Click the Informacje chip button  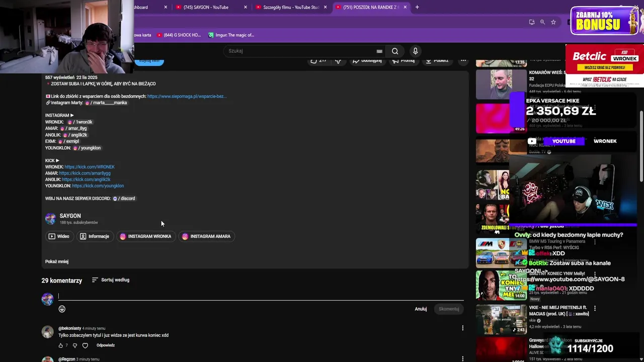point(94,236)
